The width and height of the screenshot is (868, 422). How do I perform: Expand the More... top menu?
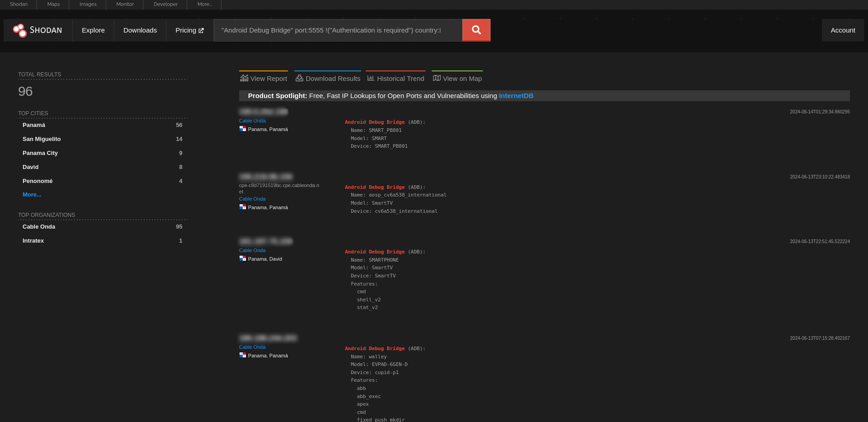tap(204, 4)
